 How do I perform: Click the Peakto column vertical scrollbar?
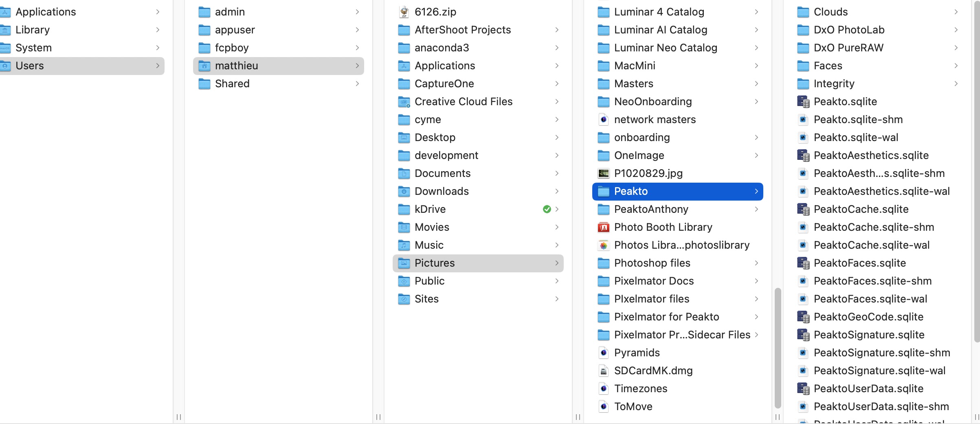[x=977, y=171]
